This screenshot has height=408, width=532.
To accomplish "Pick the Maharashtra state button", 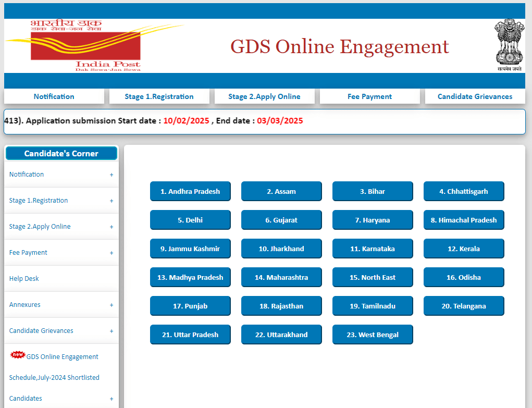I will [x=281, y=277].
